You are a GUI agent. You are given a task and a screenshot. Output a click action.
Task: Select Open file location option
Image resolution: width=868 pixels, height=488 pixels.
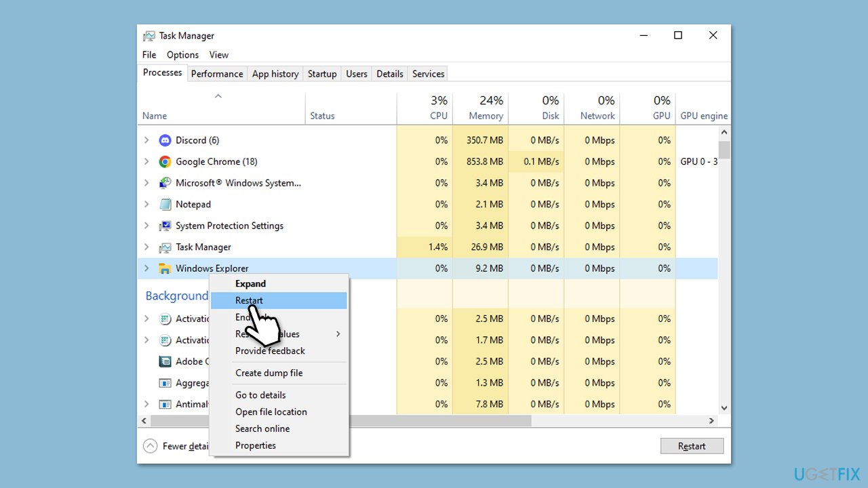(279, 411)
